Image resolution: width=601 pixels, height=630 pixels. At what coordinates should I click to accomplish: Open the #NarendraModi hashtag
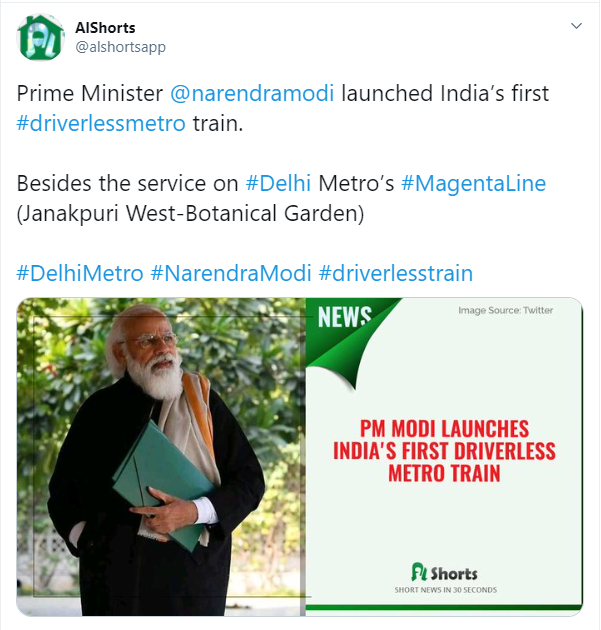(231, 273)
